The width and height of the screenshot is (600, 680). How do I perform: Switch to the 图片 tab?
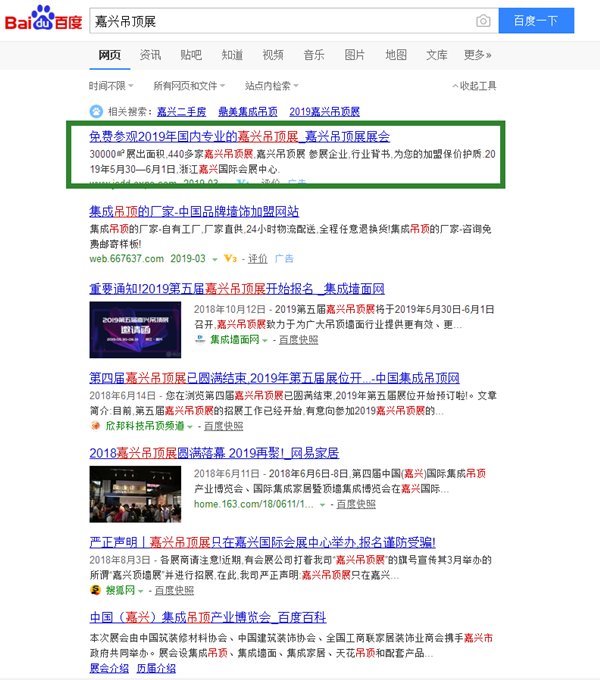click(355, 55)
